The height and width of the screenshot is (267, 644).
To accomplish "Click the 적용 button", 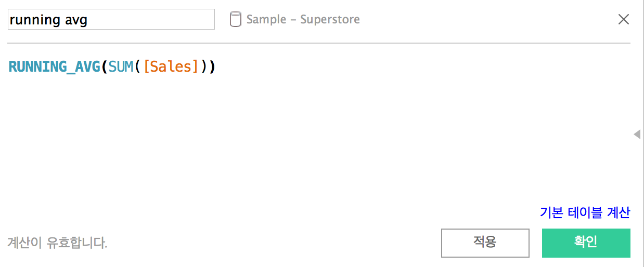I will click(x=485, y=243).
